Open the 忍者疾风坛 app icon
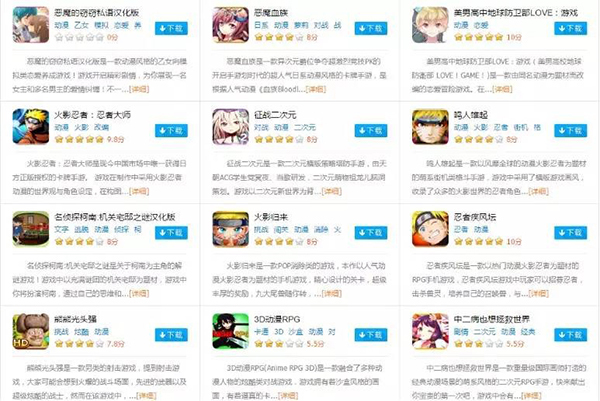Image resolution: width=600 pixels, height=401 pixels. pos(430,229)
